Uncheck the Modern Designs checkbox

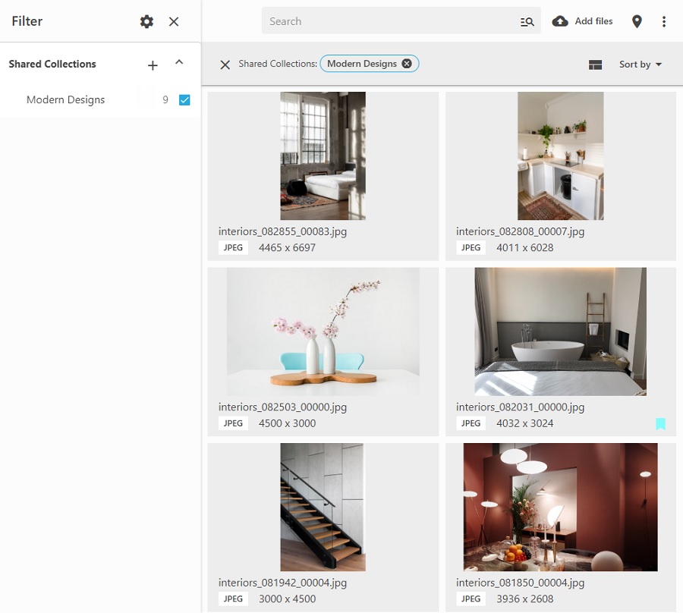tap(184, 100)
